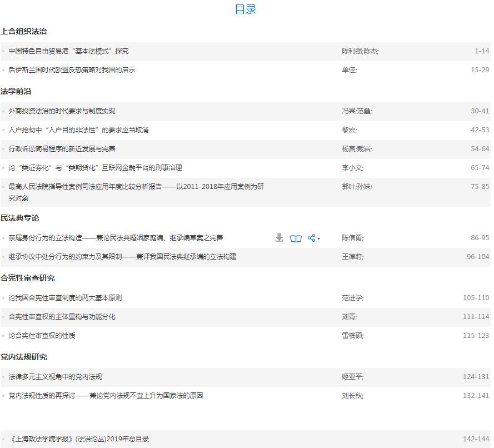Click the download icon for 亲属身份行为 article
Screen dimensions: 494x448
(x=280, y=238)
